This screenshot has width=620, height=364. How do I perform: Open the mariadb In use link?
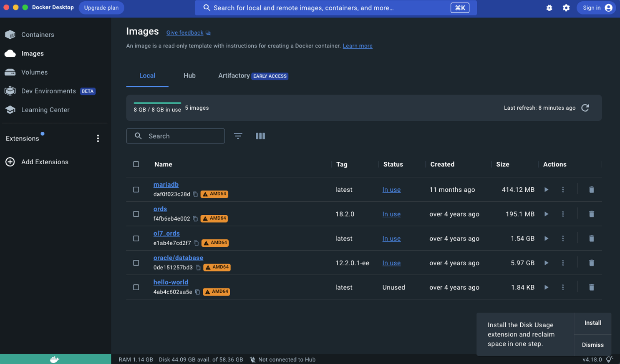click(x=391, y=190)
